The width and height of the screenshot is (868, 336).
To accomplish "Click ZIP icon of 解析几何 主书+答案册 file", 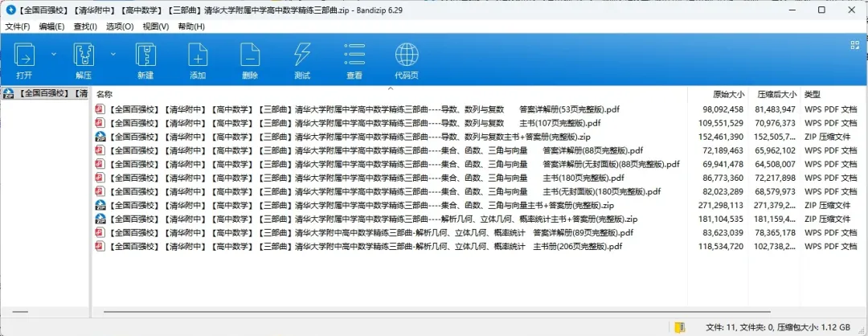I will 100,219.
